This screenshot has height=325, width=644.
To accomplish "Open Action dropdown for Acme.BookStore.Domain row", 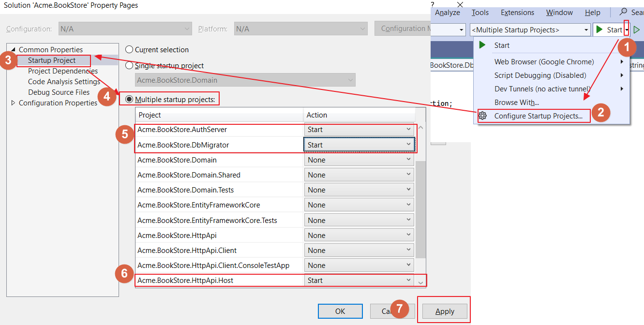I will click(x=359, y=160).
